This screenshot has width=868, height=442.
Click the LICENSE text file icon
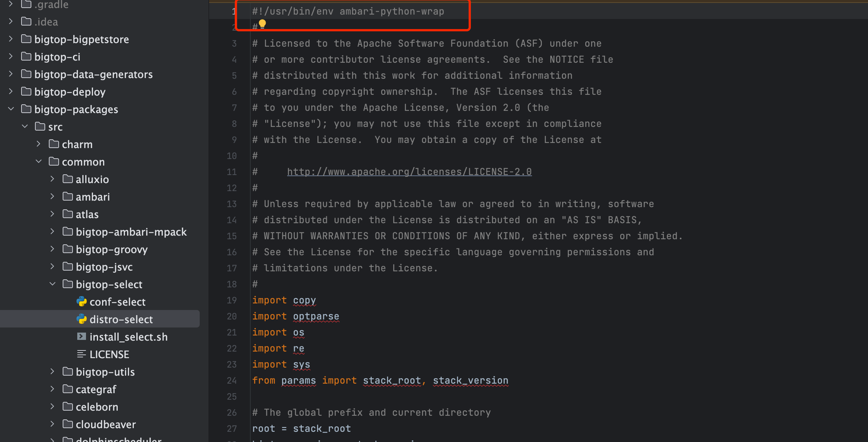click(81, 354)
